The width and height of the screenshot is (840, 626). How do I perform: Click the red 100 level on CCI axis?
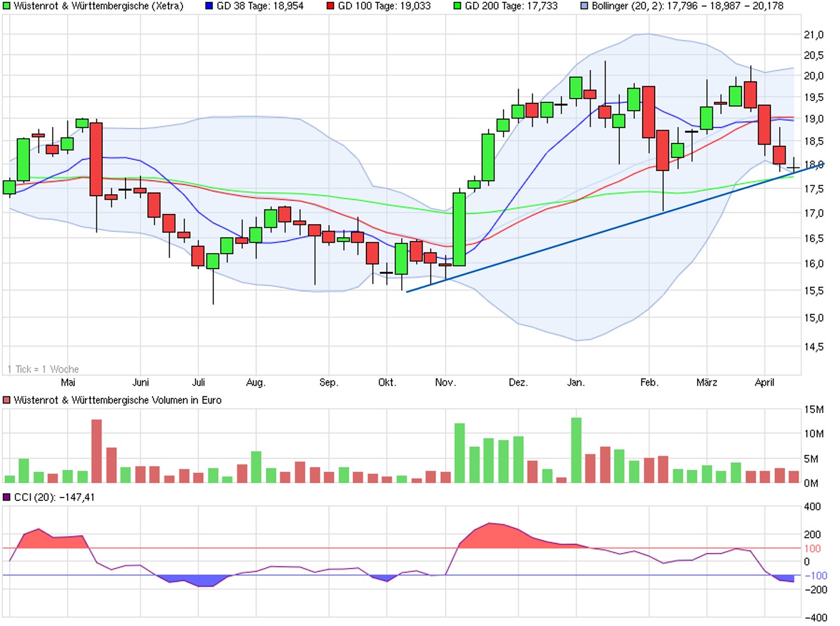point(812,548)
